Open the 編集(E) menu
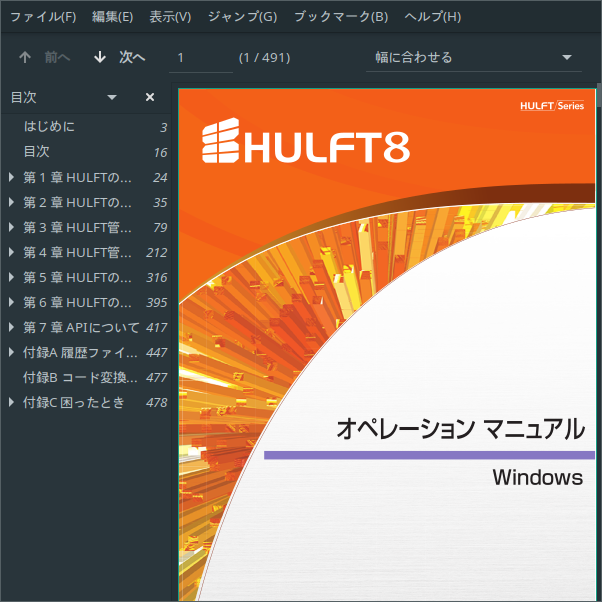Screen dimensions: 602x602 coord(112,17)
